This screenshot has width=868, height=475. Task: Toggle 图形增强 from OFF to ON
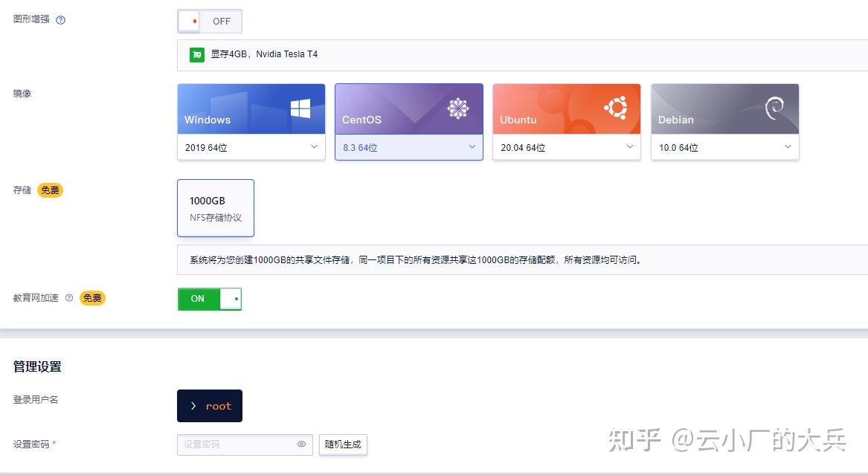tap(210, 21)
